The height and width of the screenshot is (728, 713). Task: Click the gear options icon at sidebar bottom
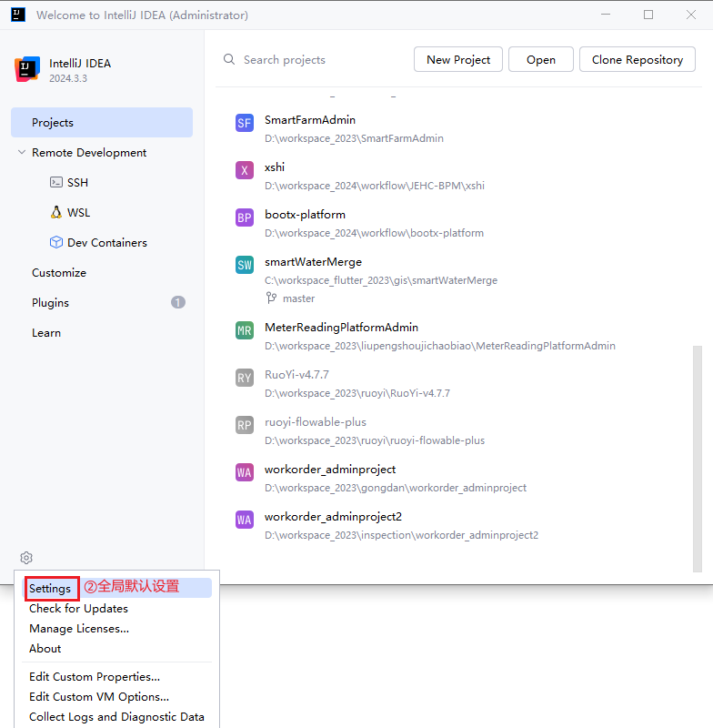click(26, 558)
